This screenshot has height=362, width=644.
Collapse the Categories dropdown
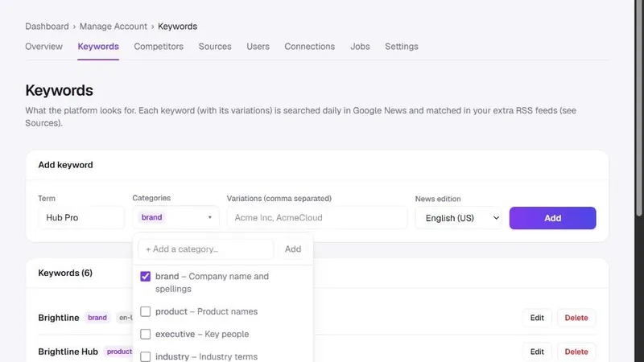click(209, 217)
